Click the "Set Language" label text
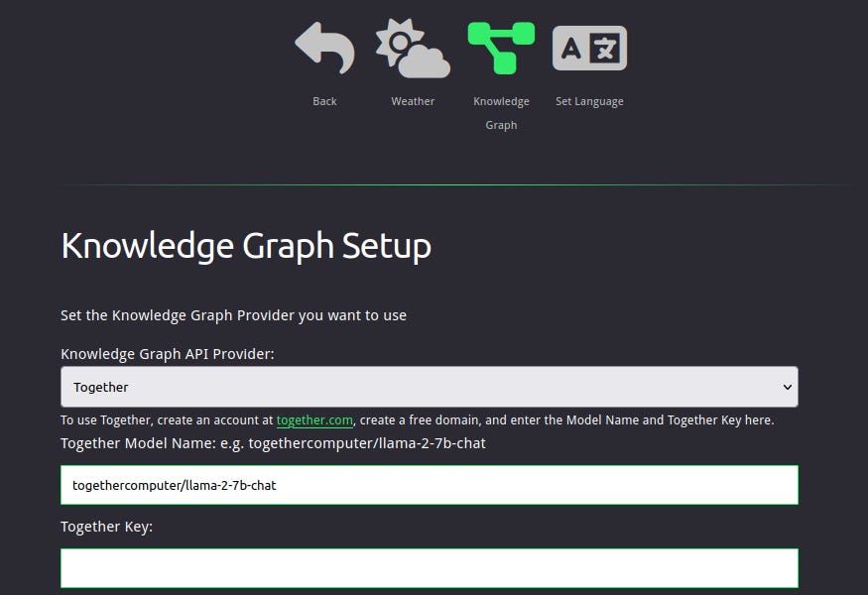 tap(589, 100)
